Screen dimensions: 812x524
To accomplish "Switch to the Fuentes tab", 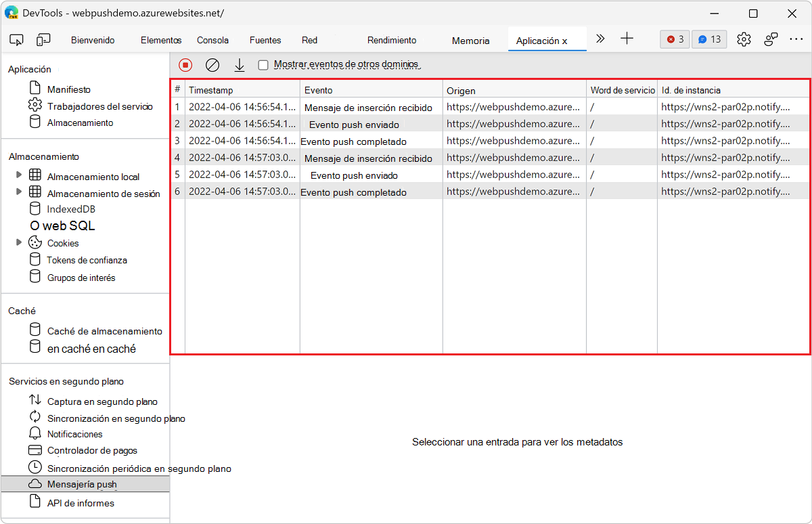I will pyautogui.click(x=265, y=41).
